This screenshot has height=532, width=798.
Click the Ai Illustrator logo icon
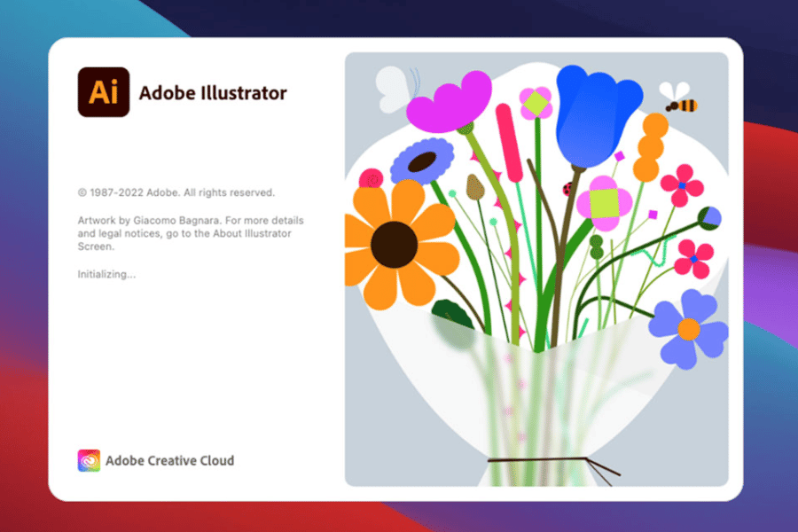point(103,91)
